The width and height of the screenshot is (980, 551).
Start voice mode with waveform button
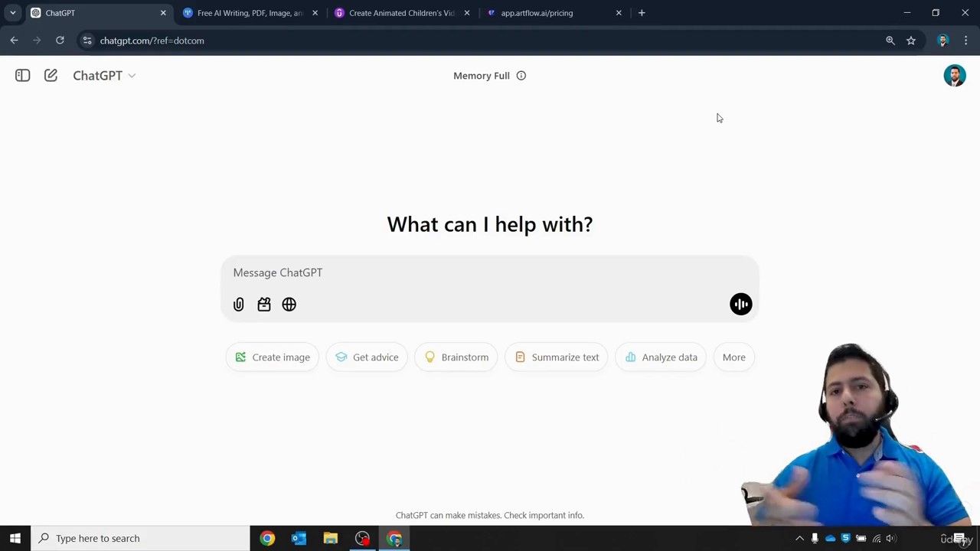click(740, 304)
